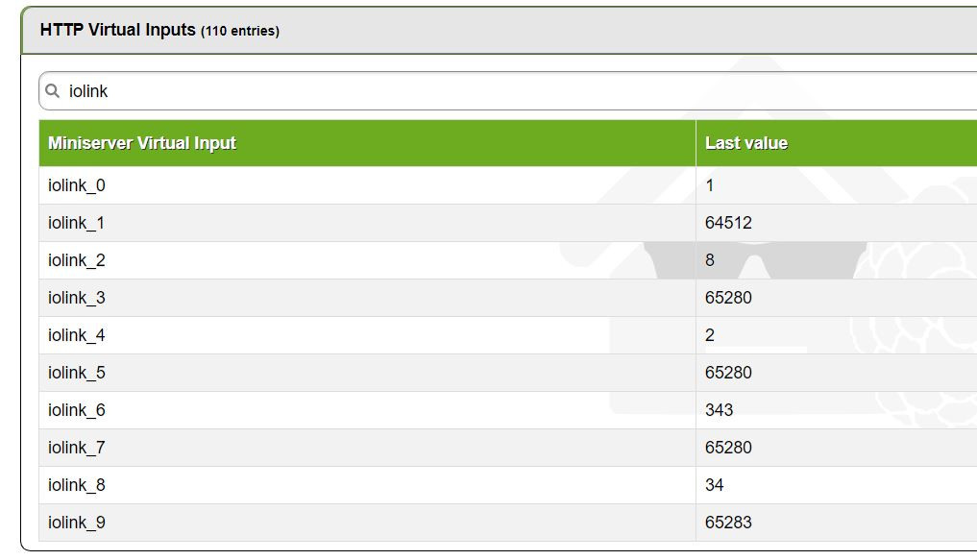The height and width of the screenshot is (560, 977).
Task: Select the iolink_8 row name
Action: click(77, 485)
